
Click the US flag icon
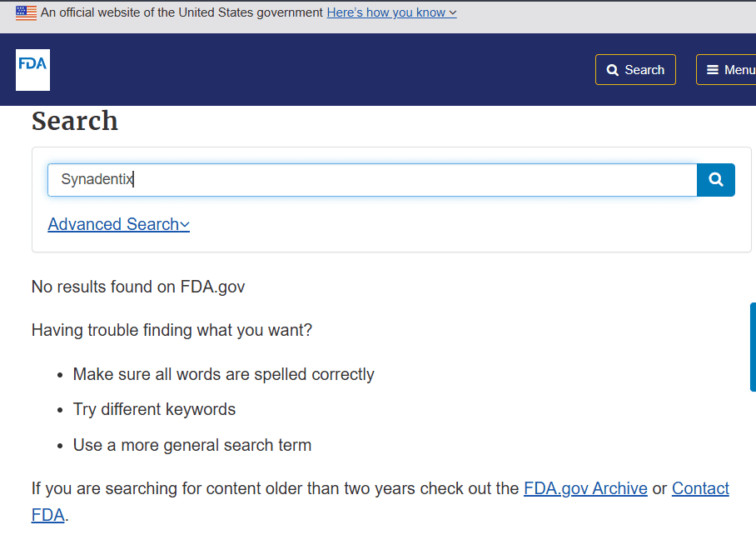26,12
